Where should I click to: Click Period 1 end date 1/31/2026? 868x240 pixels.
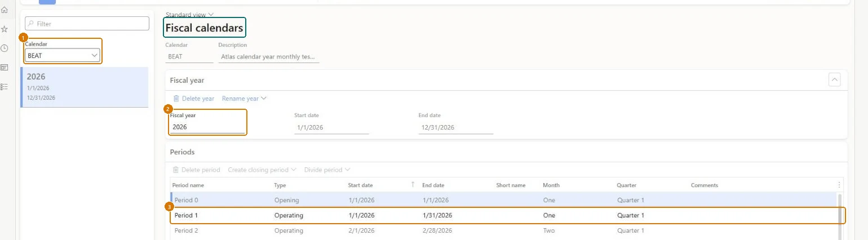coord(437,215)
